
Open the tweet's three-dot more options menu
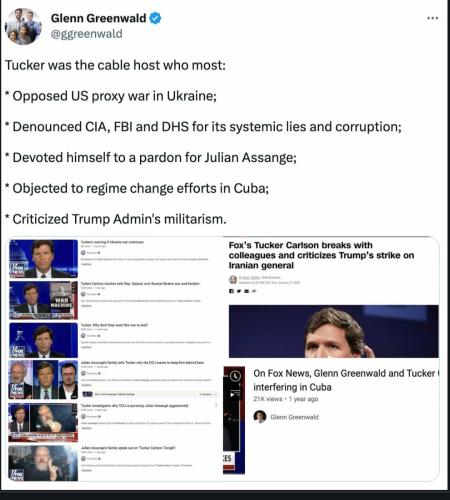[x=432, y=18]
